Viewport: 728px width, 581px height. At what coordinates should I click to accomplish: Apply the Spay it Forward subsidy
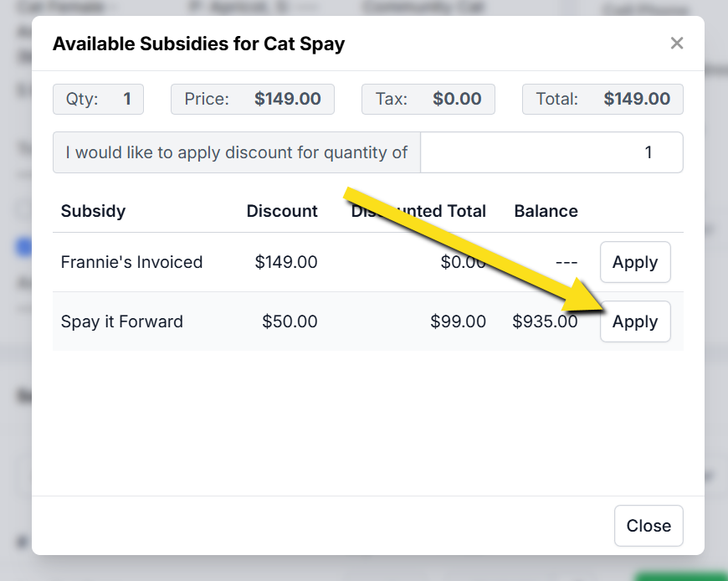click(x=635, y=321)
